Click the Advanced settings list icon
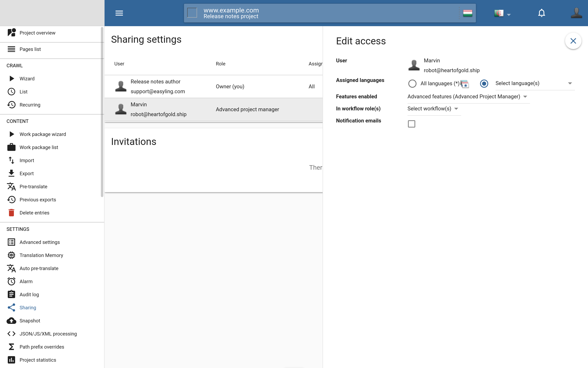This screenshot has width=588, height=368. coord(11,242)
